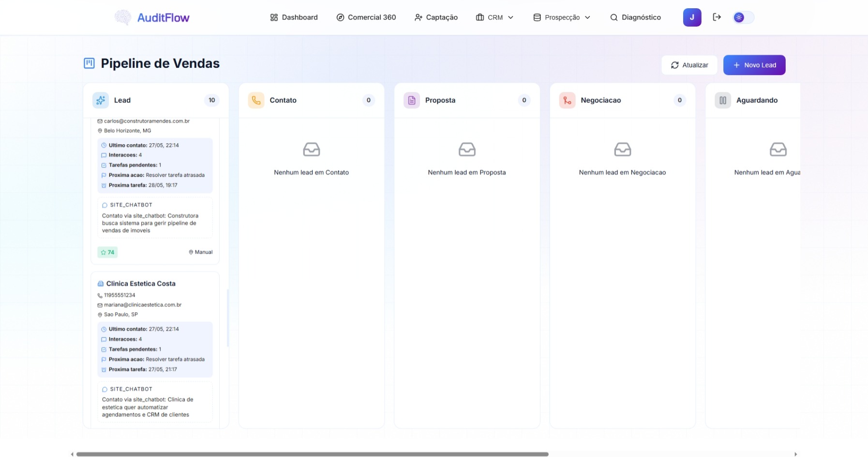Click the Lead column sparkle icon
The image size is (868, 457).
(101, 100)
